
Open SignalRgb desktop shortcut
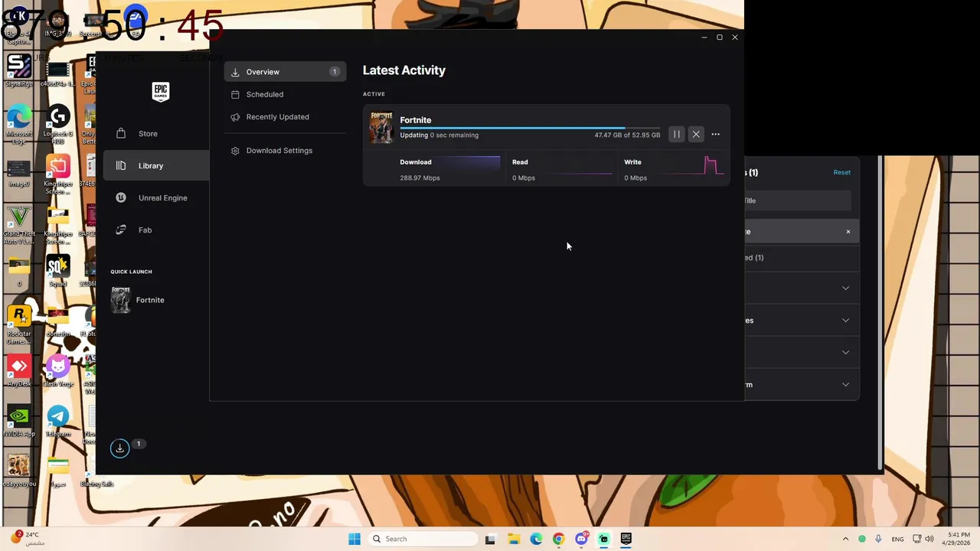click(18, 70)
